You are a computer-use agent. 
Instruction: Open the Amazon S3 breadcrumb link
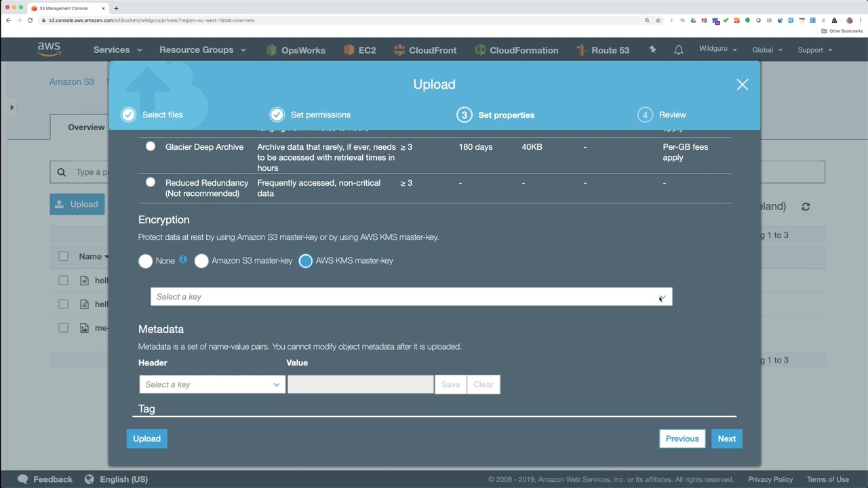pyautogui.click(x=72, y=82)
